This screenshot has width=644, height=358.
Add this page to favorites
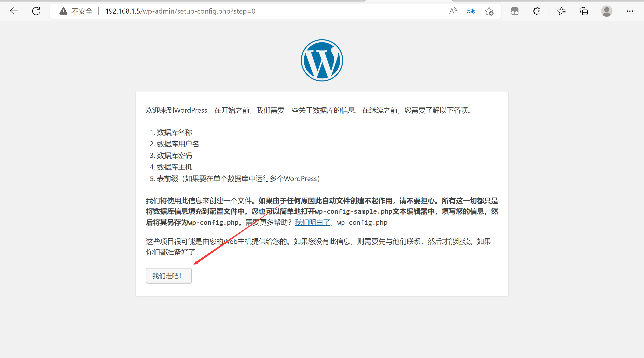(x=489, y=11)
